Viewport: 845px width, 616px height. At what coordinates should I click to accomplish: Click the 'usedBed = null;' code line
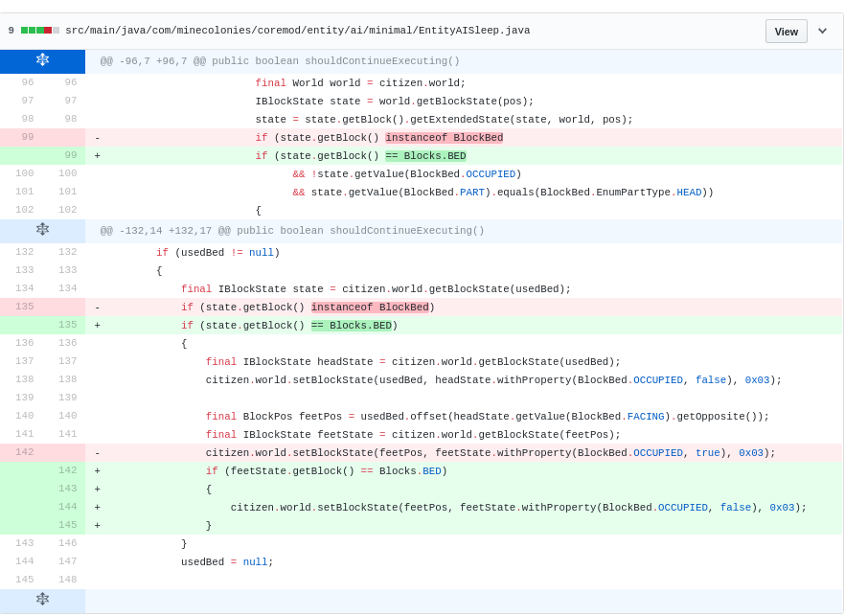pos(227,562)
